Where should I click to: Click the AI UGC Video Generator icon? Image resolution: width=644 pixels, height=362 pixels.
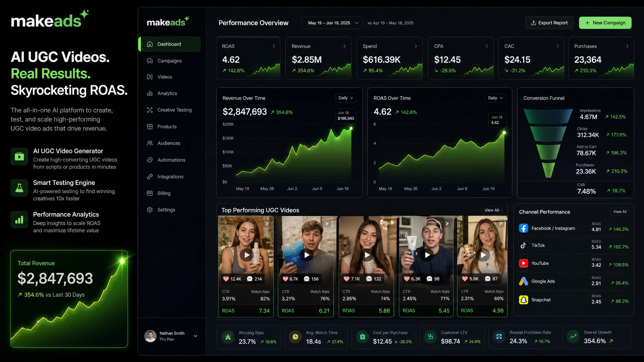tap(19, 156)
